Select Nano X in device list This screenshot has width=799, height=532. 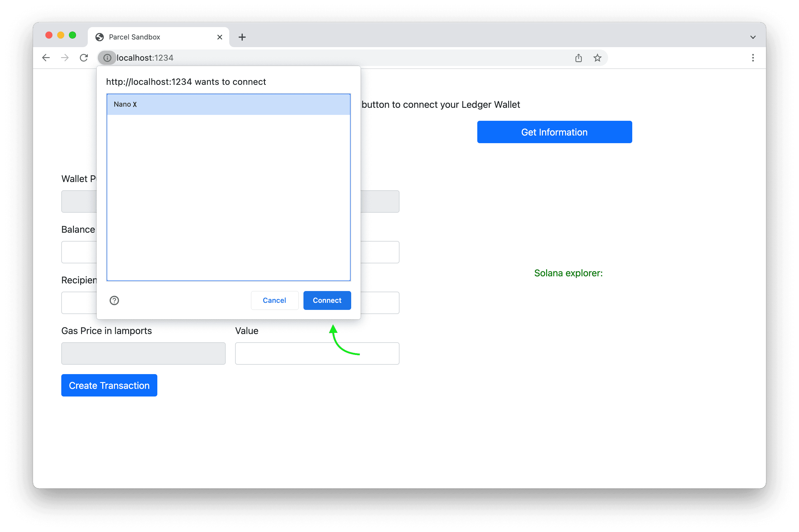click(x=228, y=105)
